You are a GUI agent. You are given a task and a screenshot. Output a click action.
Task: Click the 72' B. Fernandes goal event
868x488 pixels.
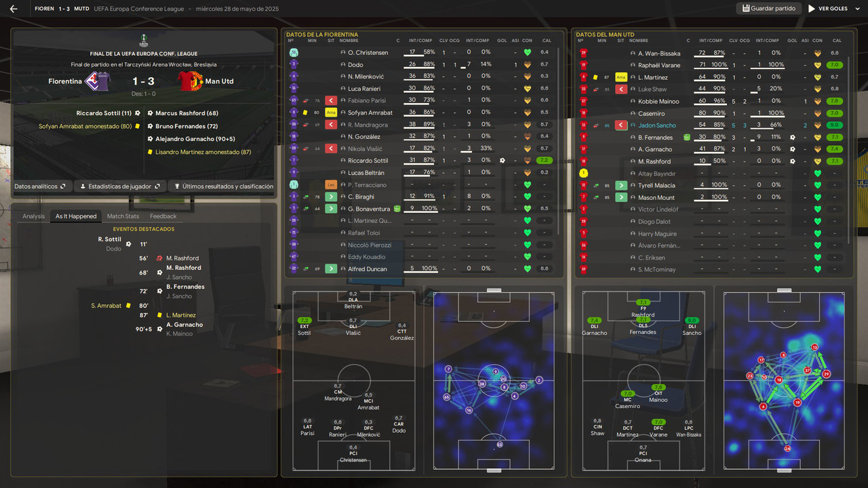[x=171, y=291]
